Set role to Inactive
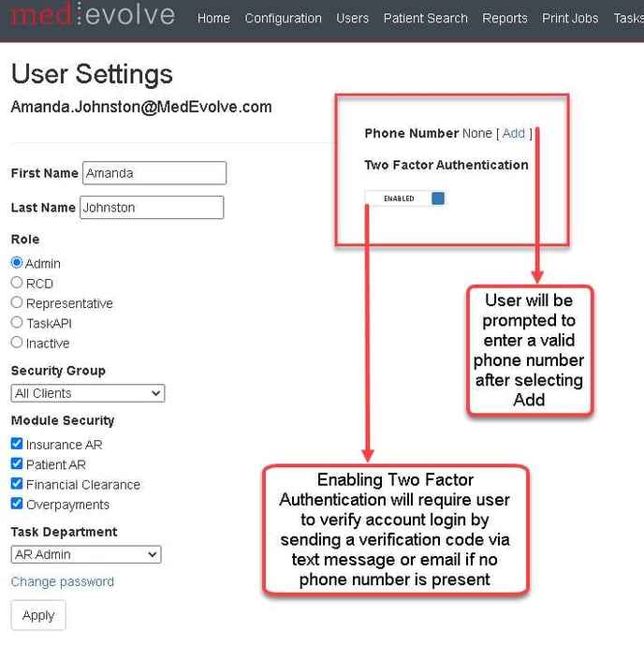 (x=17, y=343)
